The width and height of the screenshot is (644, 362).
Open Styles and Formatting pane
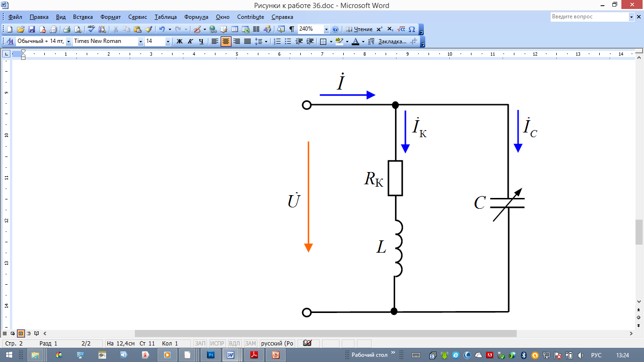coord(9,41)
